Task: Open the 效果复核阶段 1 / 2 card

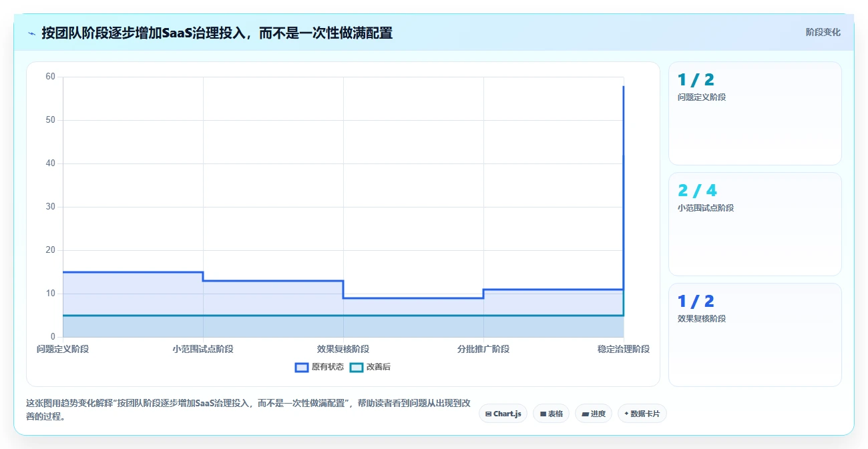Action: pyautogui.click(x=754, y=335)
